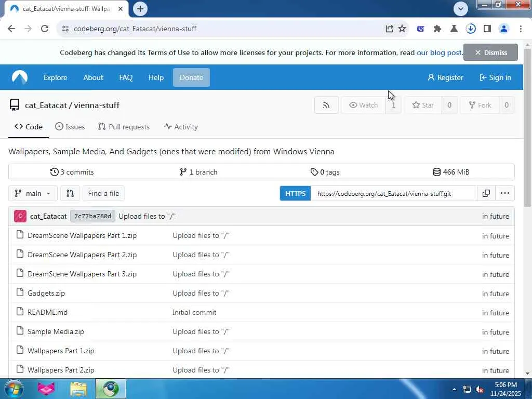Viewport: 532px width, 399px height.
Task: Click the muted volume tray icon
Action: point(480,389)
